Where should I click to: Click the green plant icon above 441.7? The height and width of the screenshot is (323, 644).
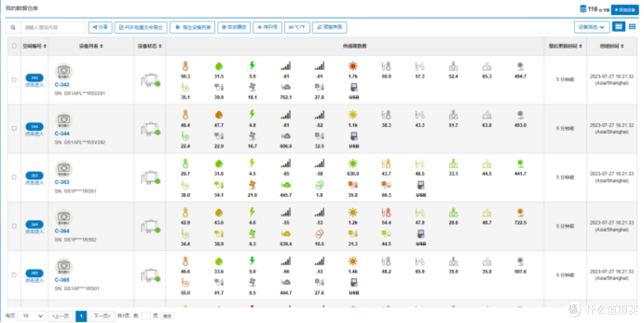click(520, 164)
